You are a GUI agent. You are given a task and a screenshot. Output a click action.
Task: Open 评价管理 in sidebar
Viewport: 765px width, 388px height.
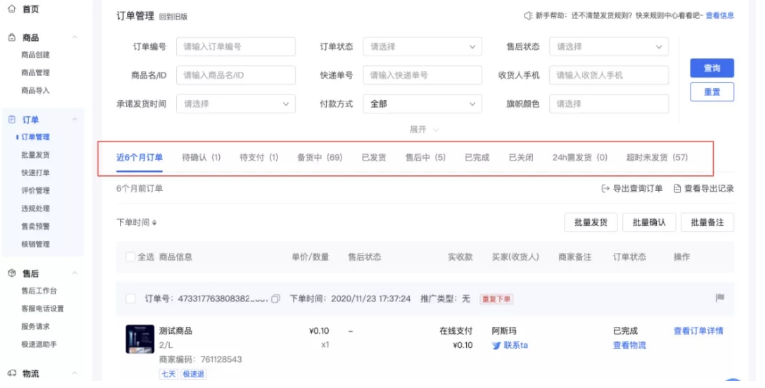click(x=35, y=190)
